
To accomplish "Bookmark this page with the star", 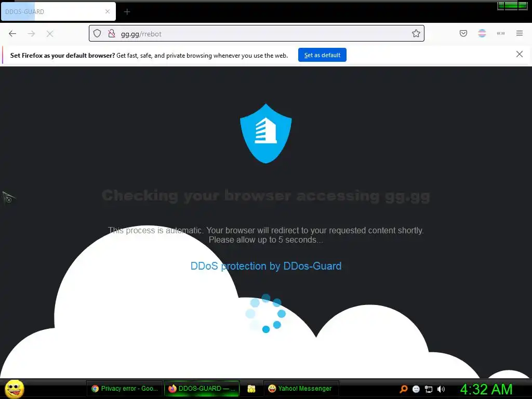I will 416,33.
